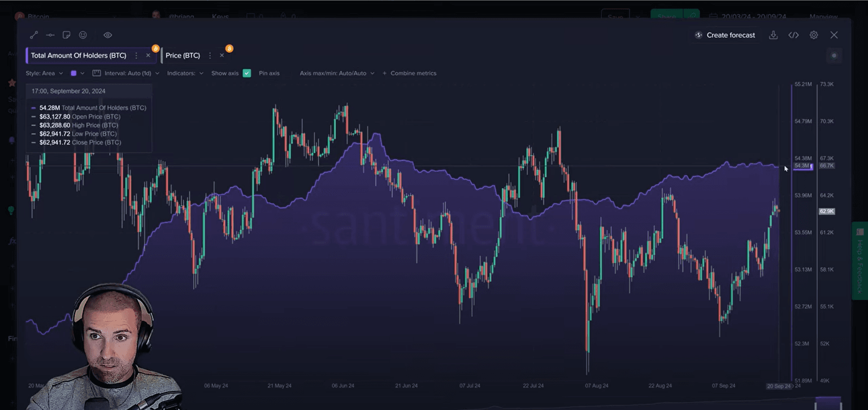
Task: Add a sticky note annotation
Action: 66,35
